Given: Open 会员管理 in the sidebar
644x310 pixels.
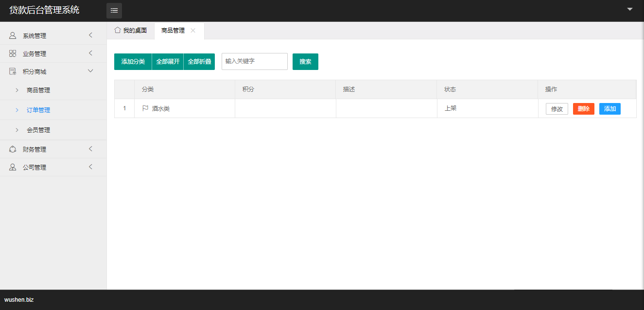Looking at the screenshot, I should coord(38,130).
